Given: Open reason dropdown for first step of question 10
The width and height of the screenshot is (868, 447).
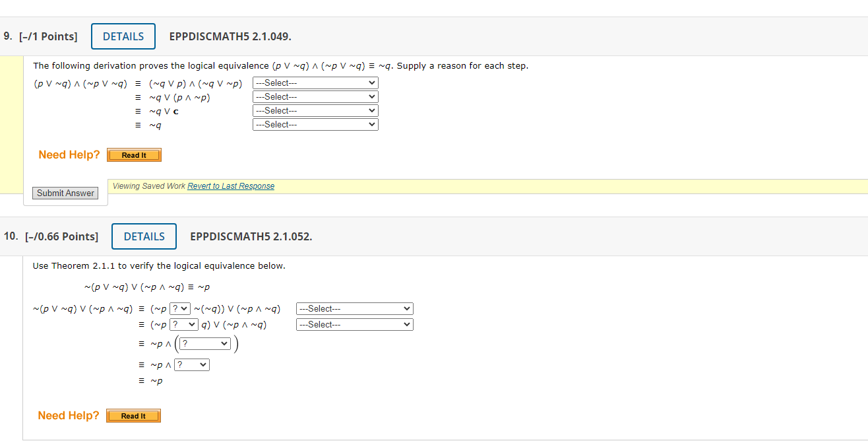Looking at the screenshot, I should point(355,309).
